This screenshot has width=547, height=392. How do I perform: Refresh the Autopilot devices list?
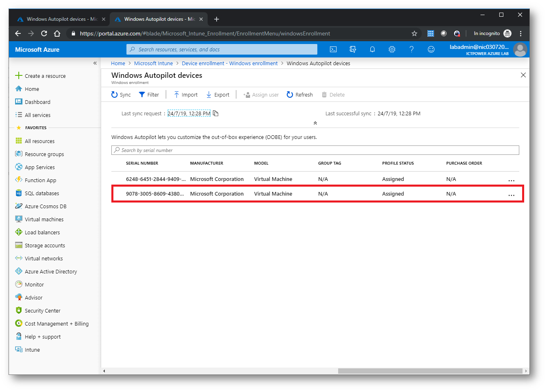tap(300, 95)
